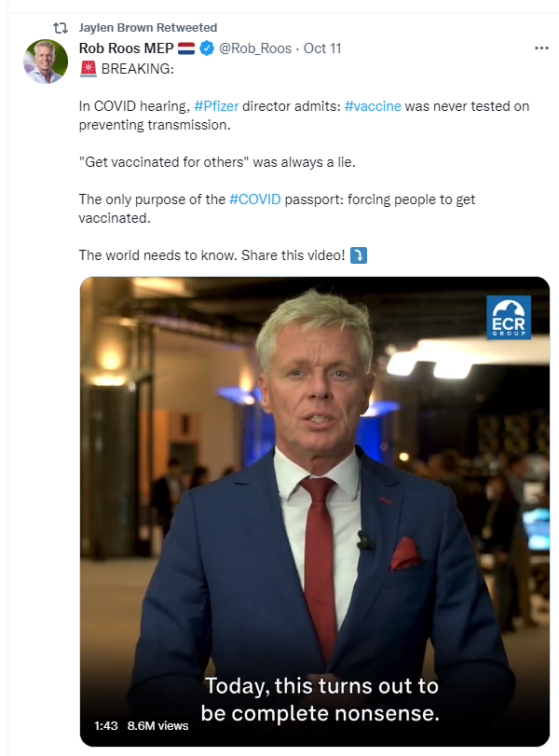Viewport: 559px width, 756px height.
Task: Open the Oct 11 tweet timestamp
Action: 322,48
